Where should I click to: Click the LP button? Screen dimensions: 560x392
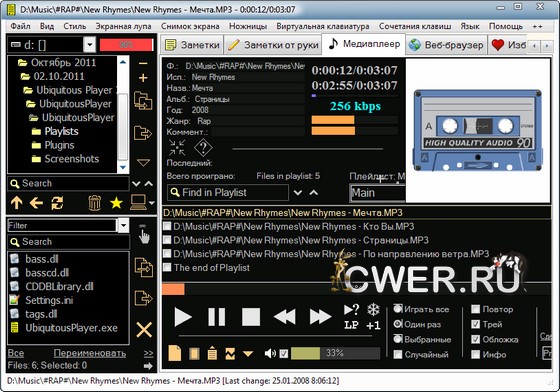click(x=351, y=325)
